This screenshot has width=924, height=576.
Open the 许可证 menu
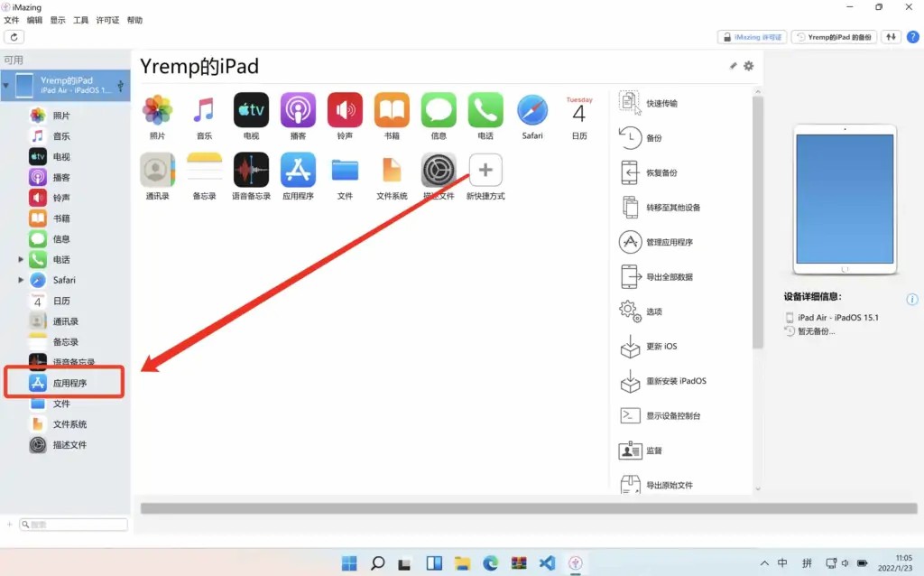pyautogui.click(x=108, y=20)
